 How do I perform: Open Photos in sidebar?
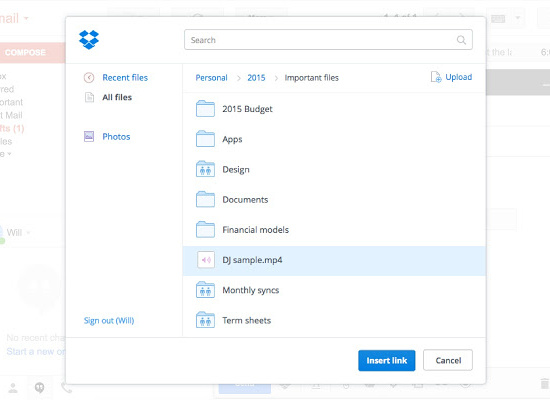(x=116, y=136)
